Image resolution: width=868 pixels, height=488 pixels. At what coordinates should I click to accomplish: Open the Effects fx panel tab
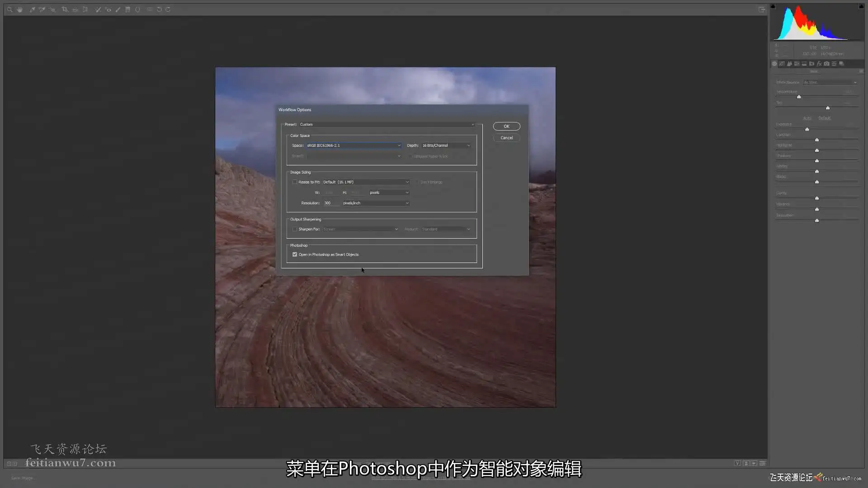[x=819, y=64]
